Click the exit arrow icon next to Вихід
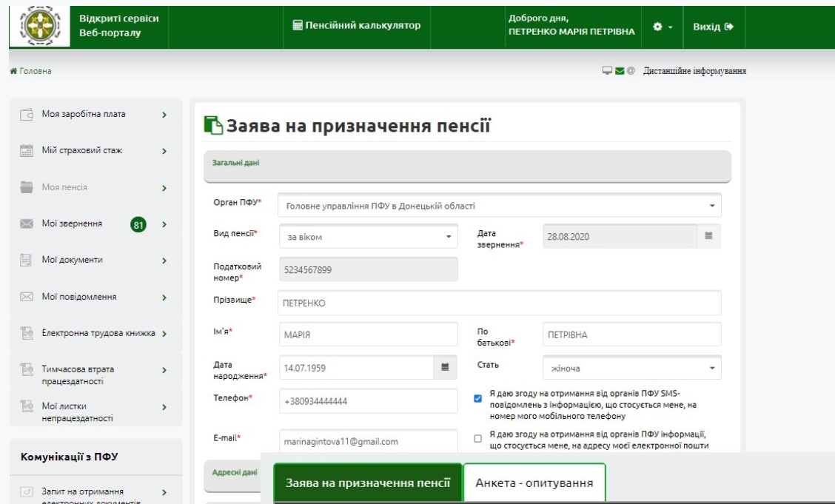 tap(729, 27)
